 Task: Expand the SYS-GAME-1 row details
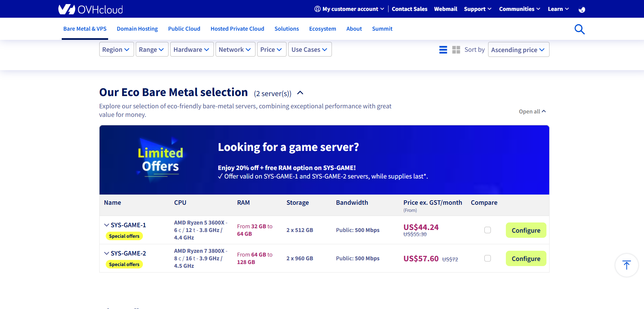107,225
